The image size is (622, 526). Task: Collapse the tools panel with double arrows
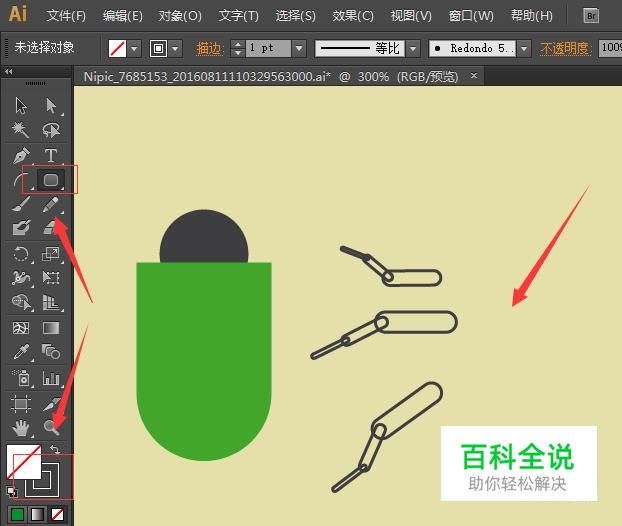(x=9, y=72)
